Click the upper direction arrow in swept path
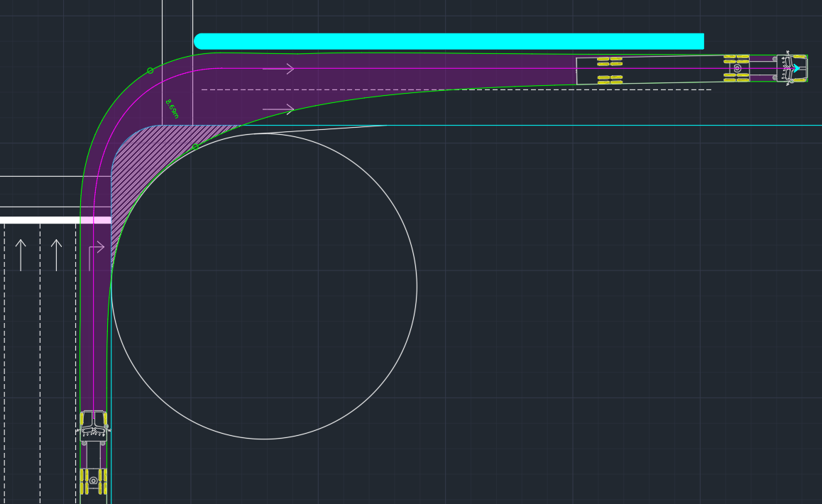The height and width of the screenshot is (504, 822). point(278,69)
